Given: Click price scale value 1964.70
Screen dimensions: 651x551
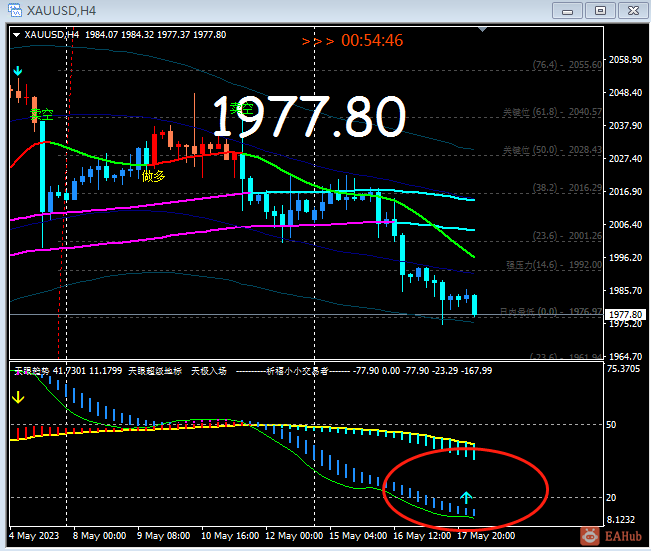Looking at the screenshot, I should pyautogui.click(x=625, y=356).
